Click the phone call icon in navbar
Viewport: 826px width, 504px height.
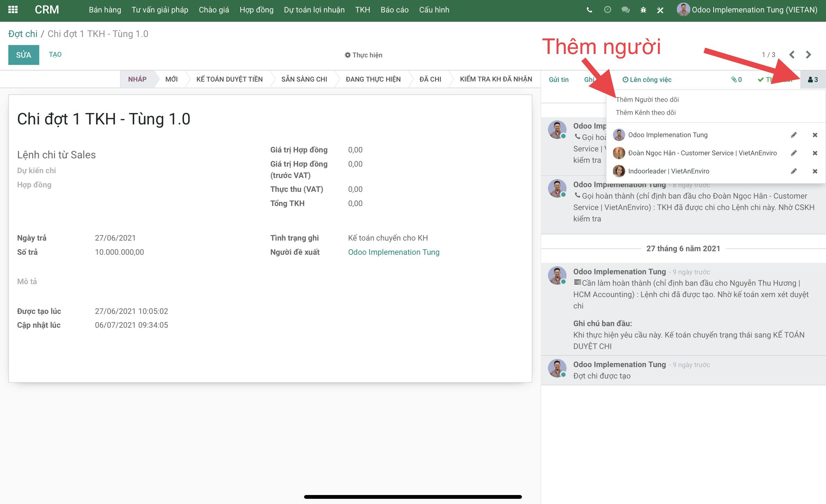click(589, 10)
